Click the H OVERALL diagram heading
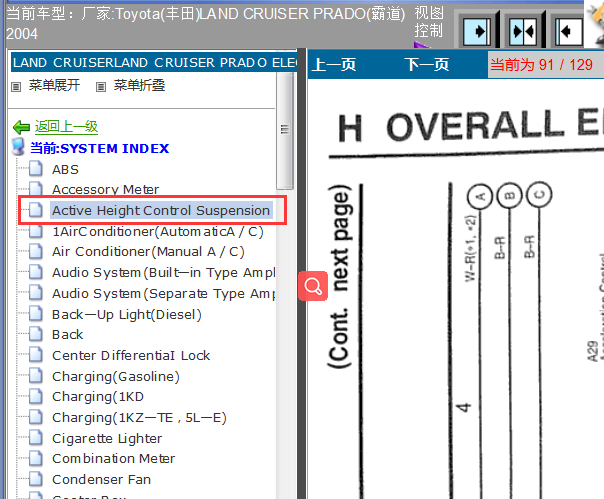Image resolution: width=604 pixels, height=499 pixels. [470, 126]
